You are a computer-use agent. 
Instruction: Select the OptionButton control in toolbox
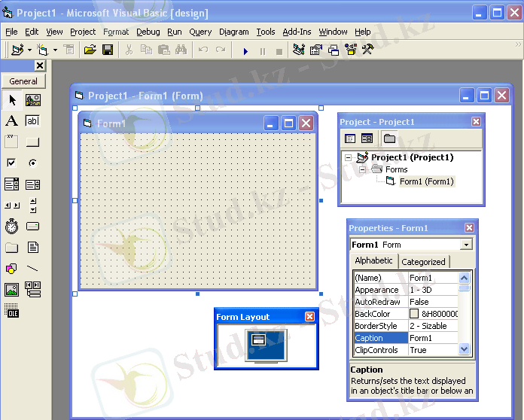(x=32, y=163)
